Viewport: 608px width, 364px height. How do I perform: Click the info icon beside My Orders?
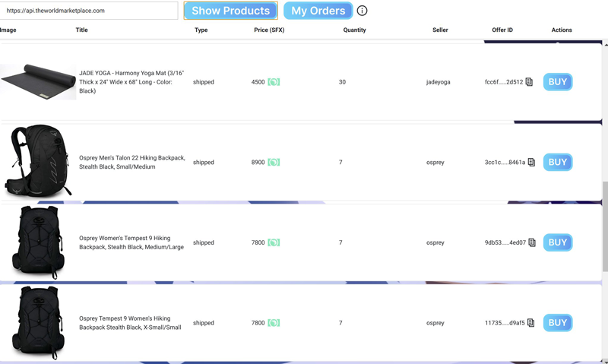point(362,11)
